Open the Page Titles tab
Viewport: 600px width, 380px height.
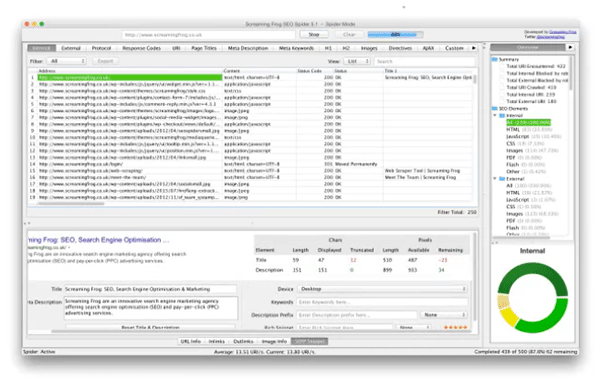point(204,48)
